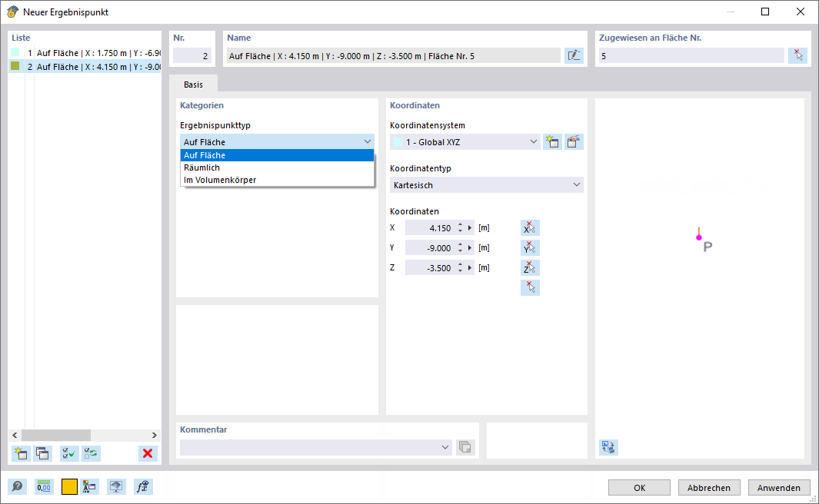
Task: Open coordinate system library icon
Action: 574,142
